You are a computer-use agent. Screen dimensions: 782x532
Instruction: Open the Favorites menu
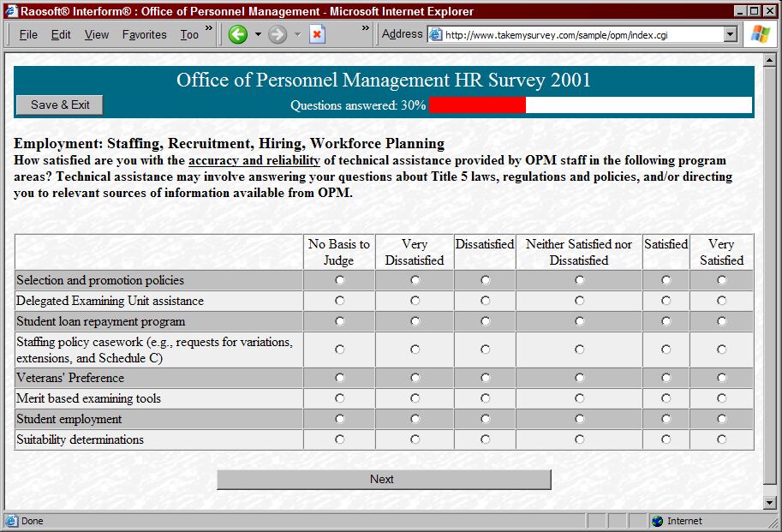[x=145, y=34]
